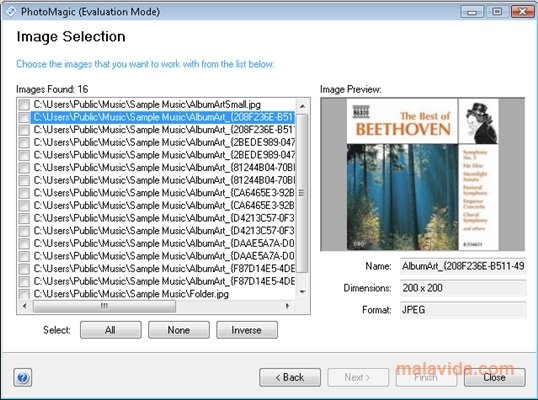Tick checkbox of first 81244B04-70B row

coord(24,168)
